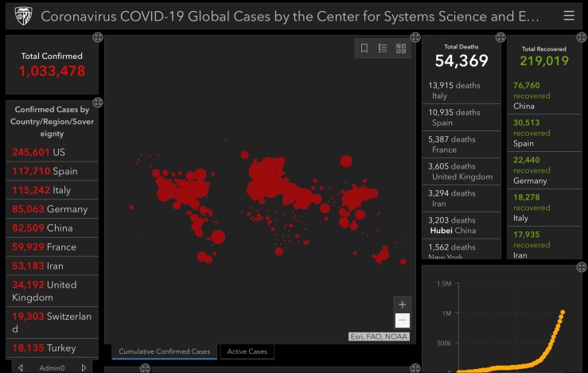Show the map legend list
588x373 pixels.
tap(383, 49)
